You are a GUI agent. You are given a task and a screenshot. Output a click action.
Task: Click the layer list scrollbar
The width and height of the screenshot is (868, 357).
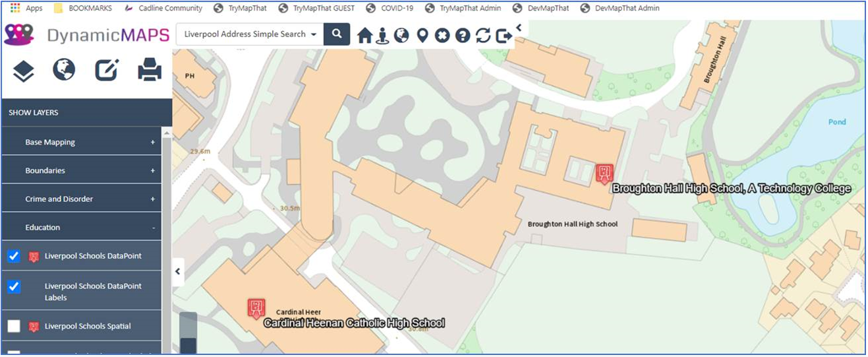(167, 241)
